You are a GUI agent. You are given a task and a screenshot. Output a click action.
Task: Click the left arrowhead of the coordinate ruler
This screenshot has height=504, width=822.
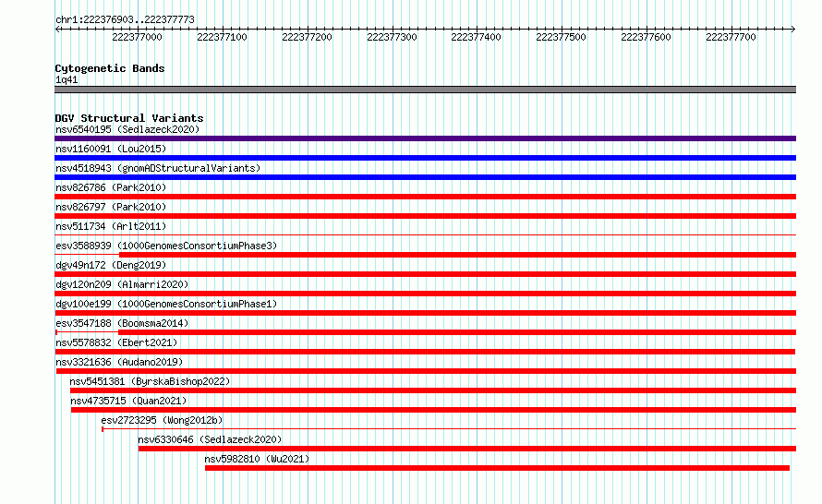[x=57, y=30]
